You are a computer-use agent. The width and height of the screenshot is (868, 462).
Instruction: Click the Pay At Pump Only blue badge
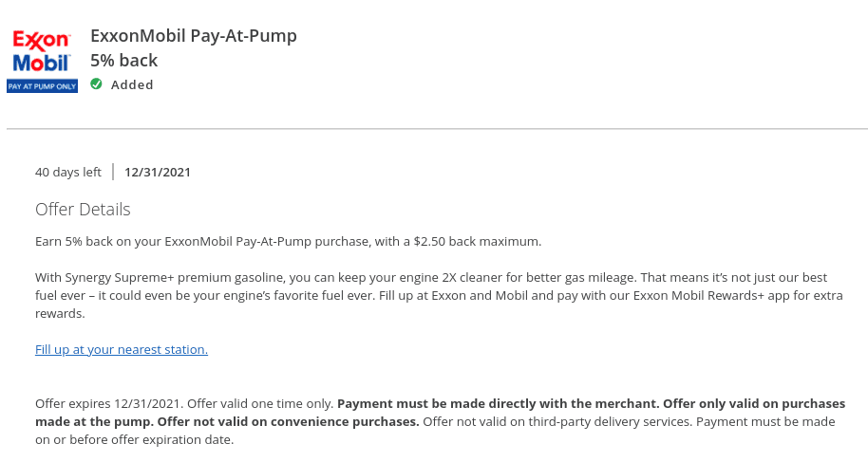point(42,86)
